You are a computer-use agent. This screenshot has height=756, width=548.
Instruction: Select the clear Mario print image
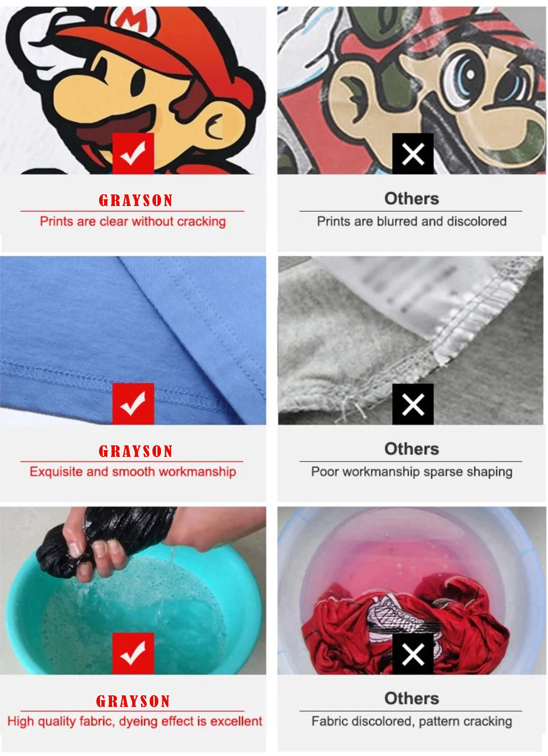click(x=133, y=90)
